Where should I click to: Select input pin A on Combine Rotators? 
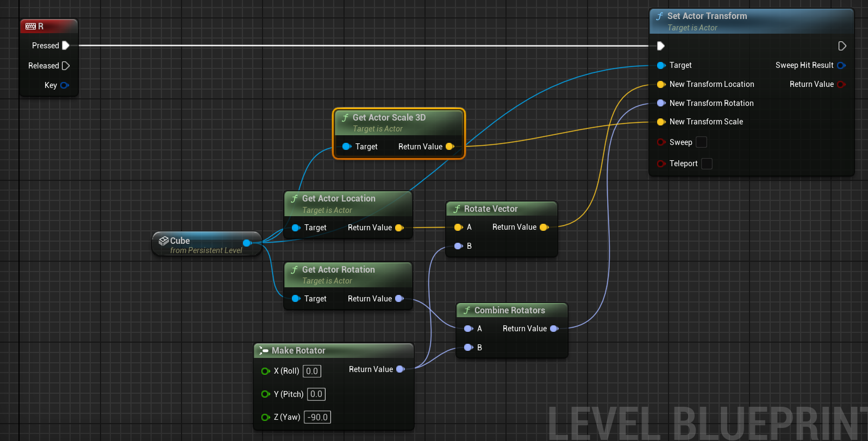click(469, 329)
